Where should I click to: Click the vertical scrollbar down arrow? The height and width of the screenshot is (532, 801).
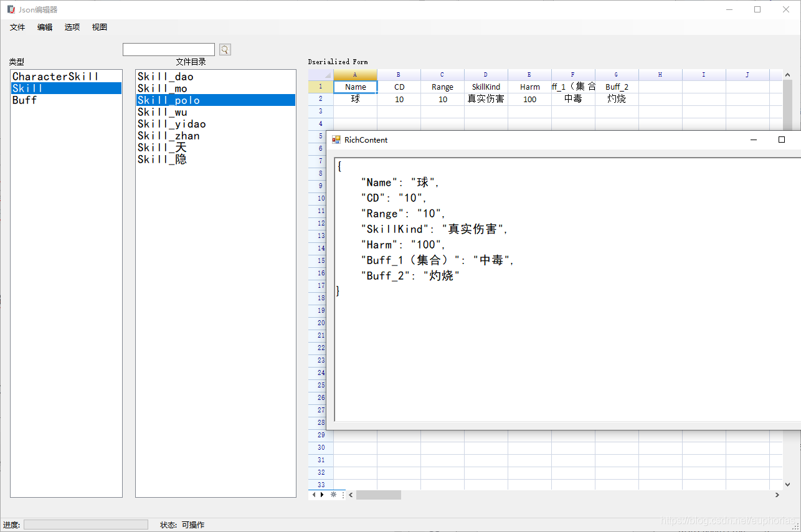pos(787,484)
